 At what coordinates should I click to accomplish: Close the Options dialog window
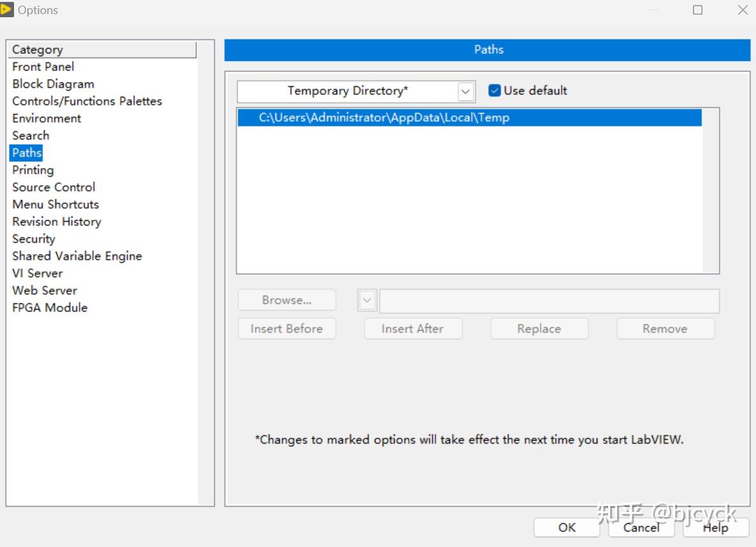743,10
